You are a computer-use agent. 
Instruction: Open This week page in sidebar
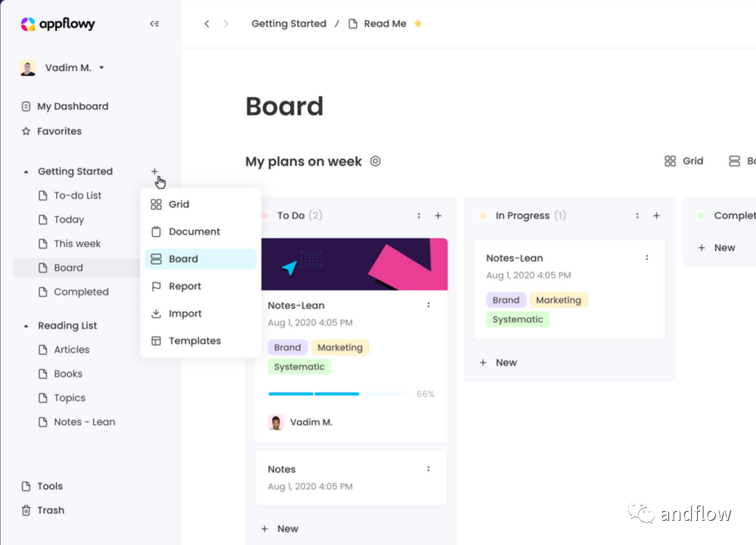77,244
